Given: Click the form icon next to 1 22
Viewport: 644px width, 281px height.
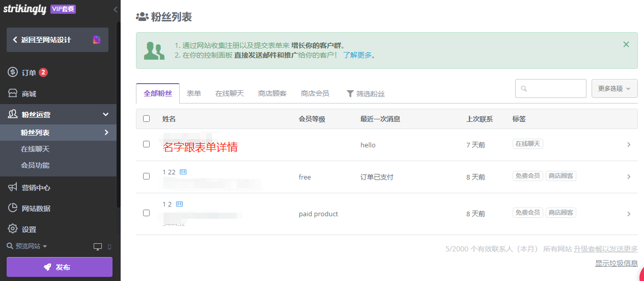Looking at the screenshot, I should (x=183, y=172).
